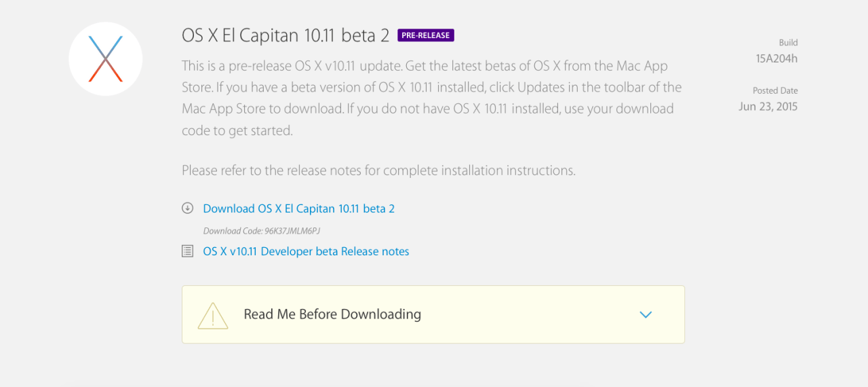Click the "code to get started." closing line
The image size is (868, 387).
237,131
